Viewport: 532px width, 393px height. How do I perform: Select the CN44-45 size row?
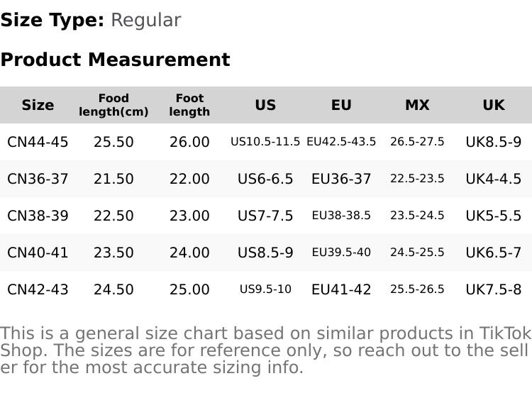[x=38, y=142]
